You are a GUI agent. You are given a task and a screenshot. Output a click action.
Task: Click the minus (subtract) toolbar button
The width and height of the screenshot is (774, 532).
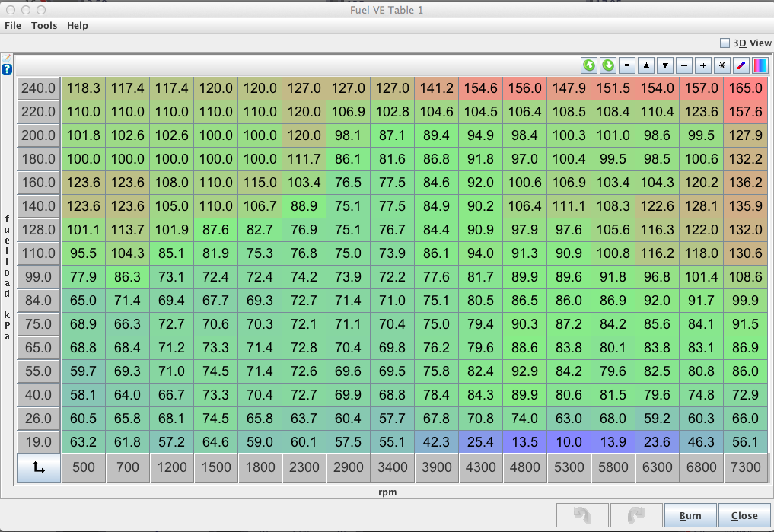point(684,65)
